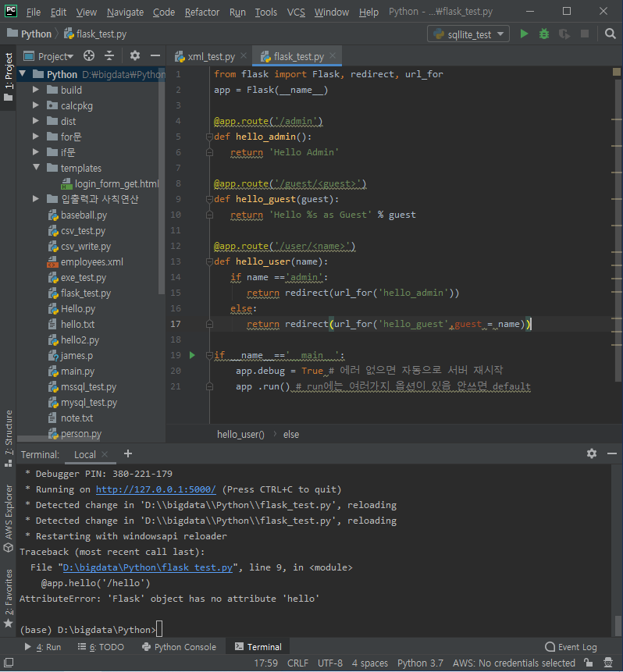This screenshot has height=672, width=623.
Task: Expand the 입출력과 사칙연산 folder
Action: (x=36, y=199)
